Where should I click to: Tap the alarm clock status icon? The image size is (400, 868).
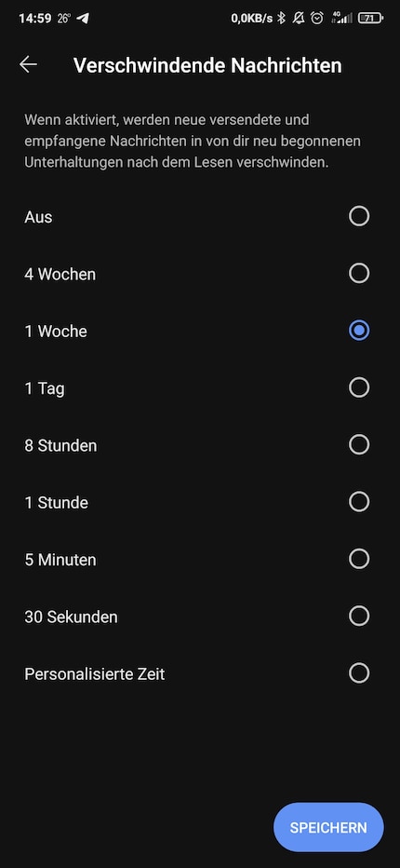(317, 19)
